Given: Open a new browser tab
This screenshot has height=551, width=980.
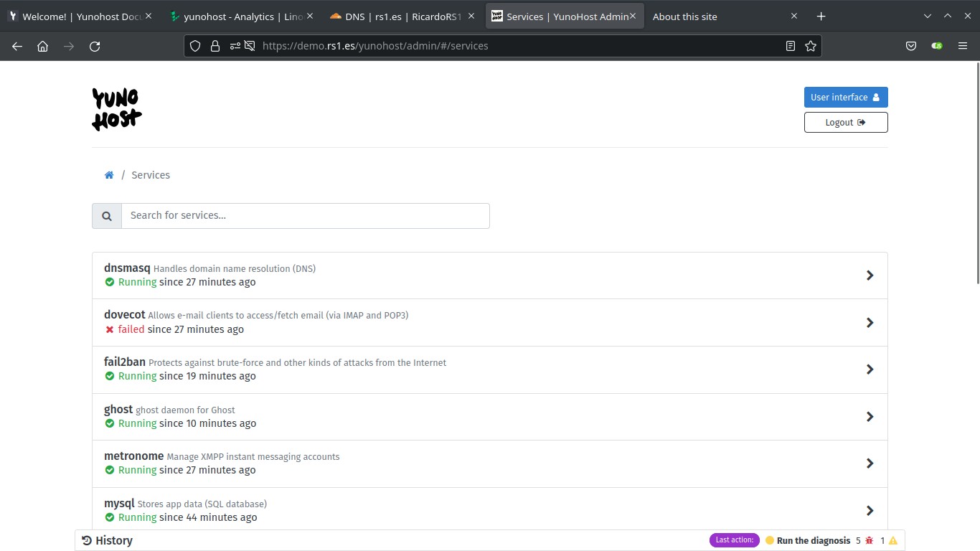Looking at the screenshot, I should [x=821, y=17].
